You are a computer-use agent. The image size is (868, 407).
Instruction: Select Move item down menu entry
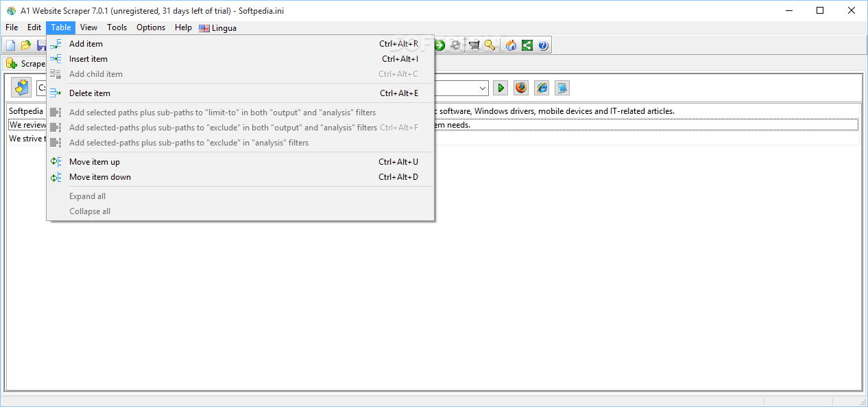pos(240,177)
